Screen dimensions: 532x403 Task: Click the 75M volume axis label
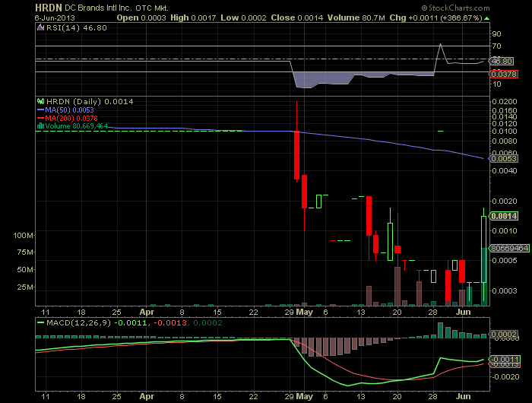tap(25, 252)
